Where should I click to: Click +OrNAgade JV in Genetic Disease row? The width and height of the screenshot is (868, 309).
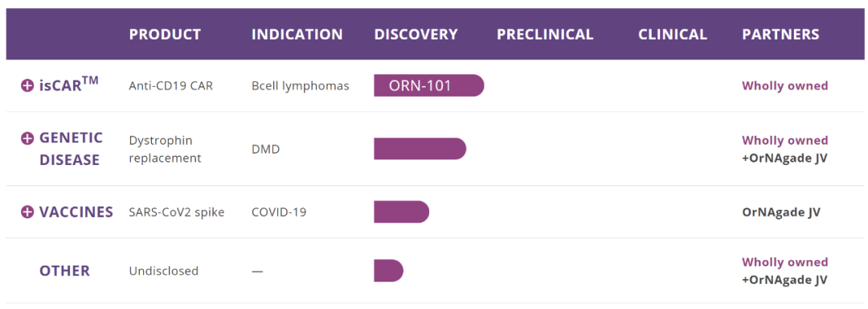click(784, 158)
